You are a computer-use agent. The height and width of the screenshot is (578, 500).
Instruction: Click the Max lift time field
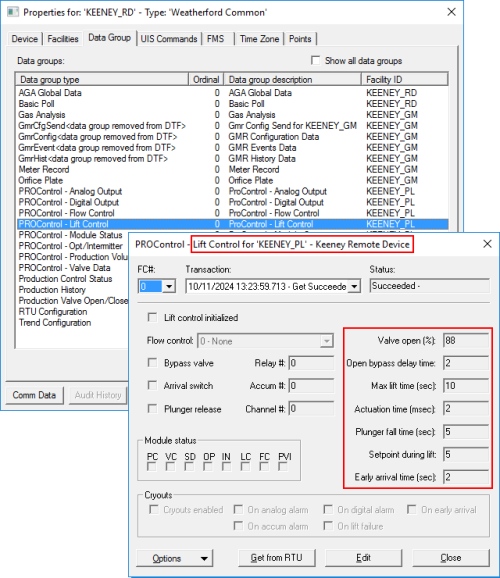point(466,386)
